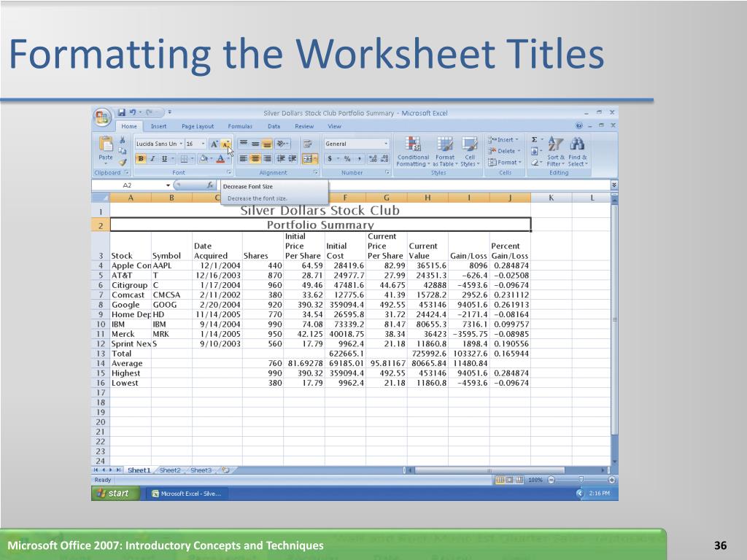Apply Fill Color paint bucket
This screenshot has height=560, width=747.
204,158
